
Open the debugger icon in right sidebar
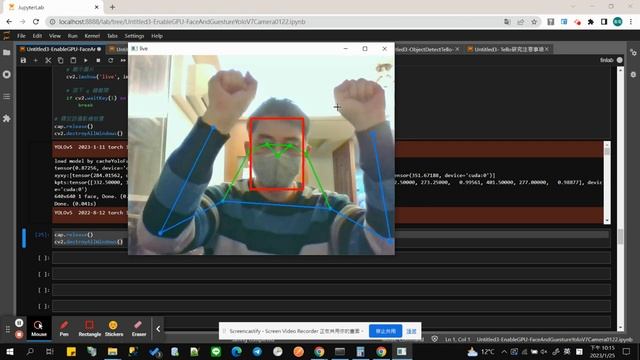coord(633,75)
